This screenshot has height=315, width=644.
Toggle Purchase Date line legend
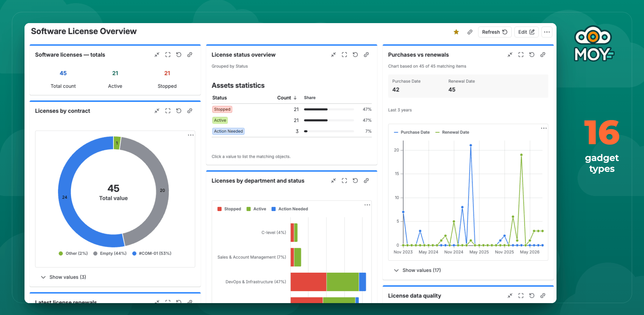click(412, 132)
